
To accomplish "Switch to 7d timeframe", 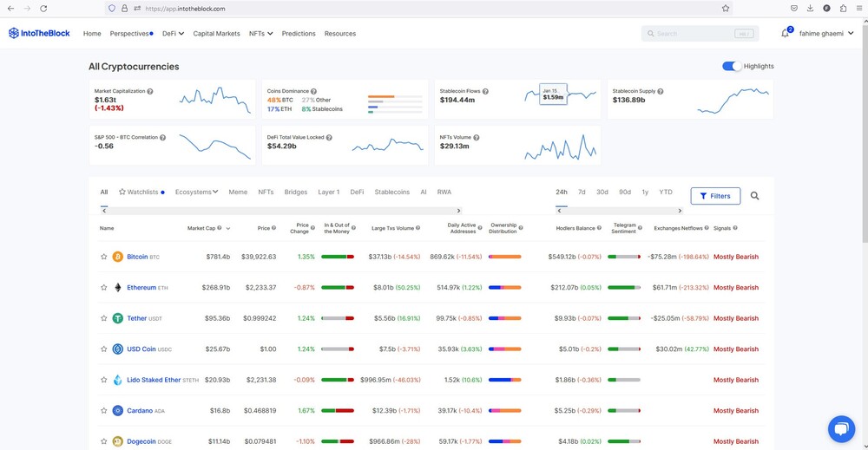I will coord(582,192).
